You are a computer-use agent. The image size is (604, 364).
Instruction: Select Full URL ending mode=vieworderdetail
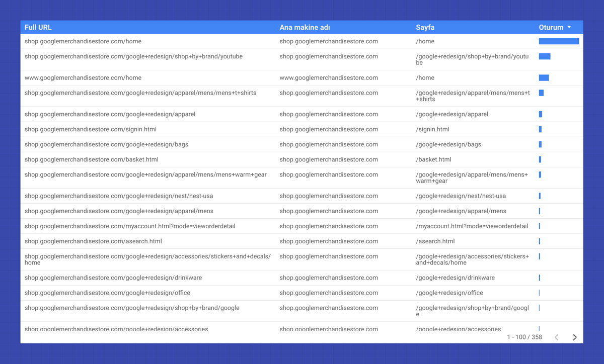(x=130, y=226)
